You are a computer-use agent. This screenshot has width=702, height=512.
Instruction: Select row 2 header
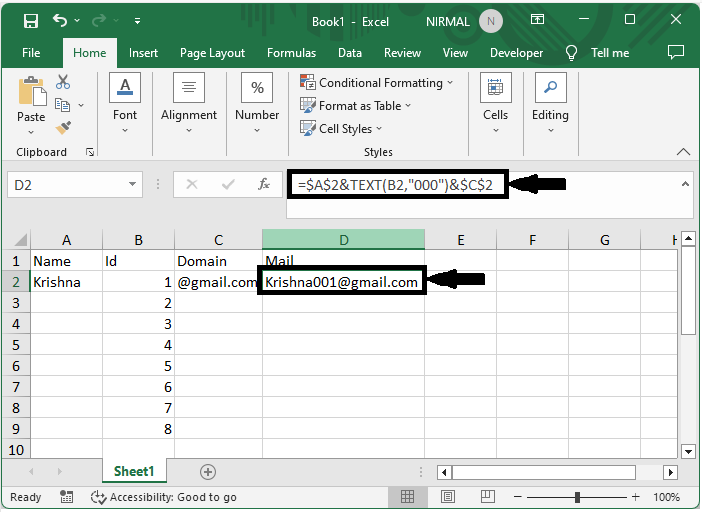16,282
